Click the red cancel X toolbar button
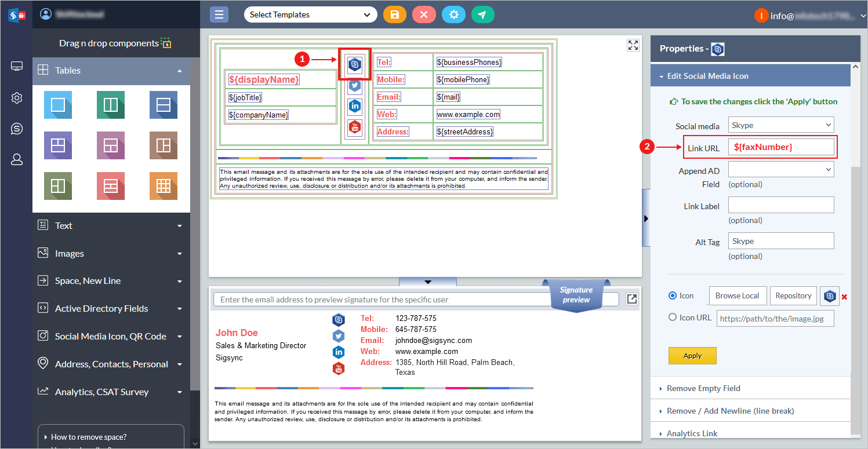Viewport: 868px width, 449px height. pyautogui.click(x=424, y=14)
